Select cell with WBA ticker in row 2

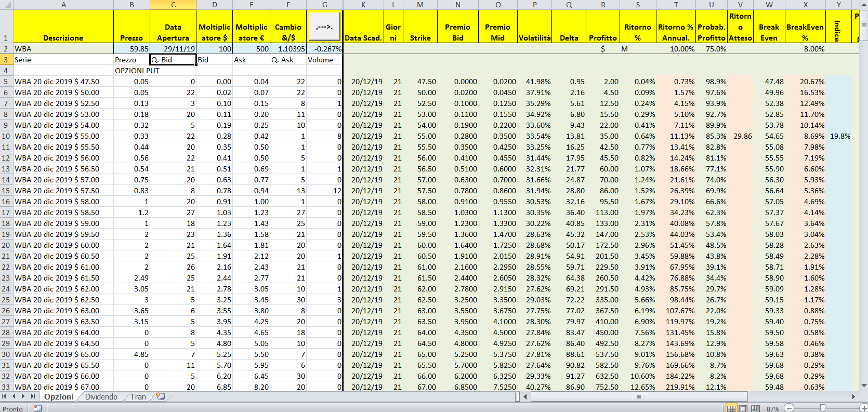pyautogui.click(x=63, y=49)
